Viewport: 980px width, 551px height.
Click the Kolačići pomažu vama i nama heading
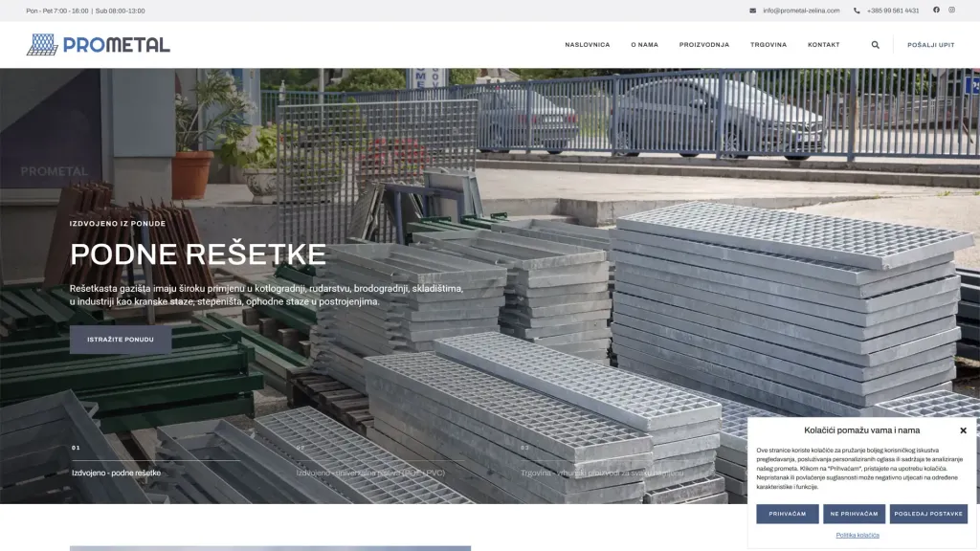[x=862, y=430]
